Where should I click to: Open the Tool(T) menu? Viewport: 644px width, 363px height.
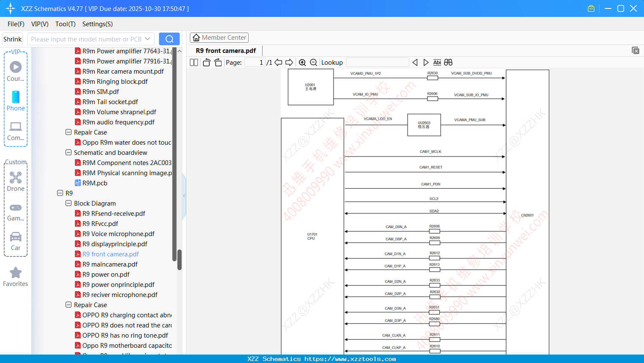click(x=66, y=24)
